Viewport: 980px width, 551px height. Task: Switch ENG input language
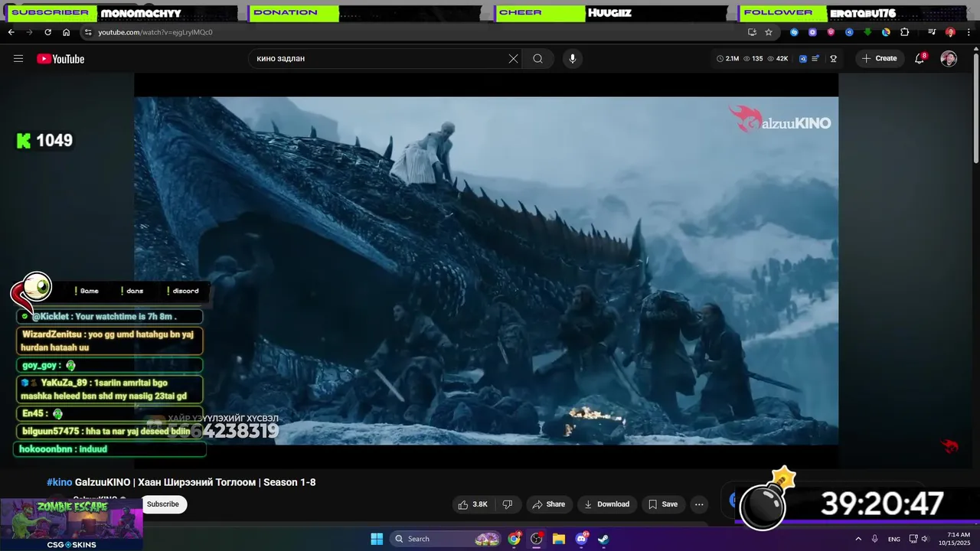[x=894, y=539]
